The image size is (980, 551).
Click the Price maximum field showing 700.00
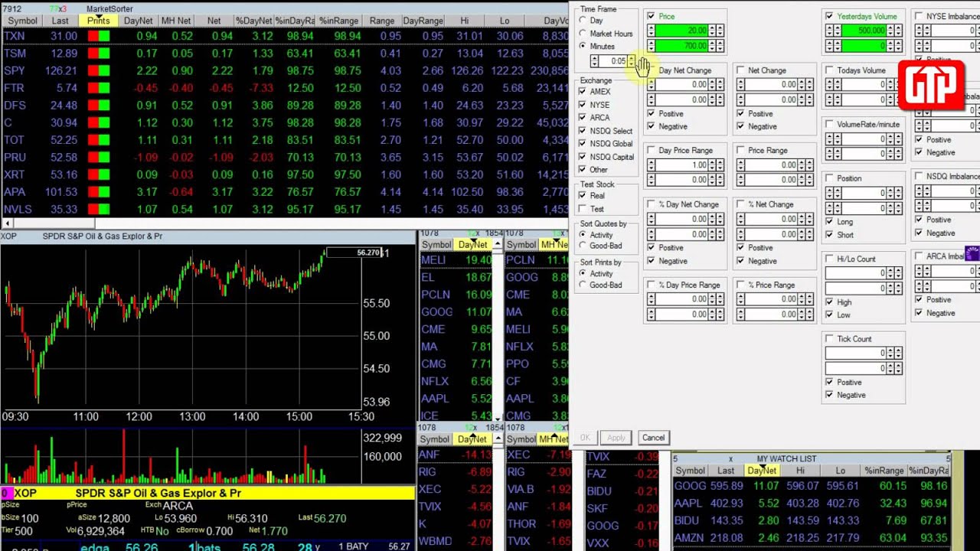pos(681,46)
